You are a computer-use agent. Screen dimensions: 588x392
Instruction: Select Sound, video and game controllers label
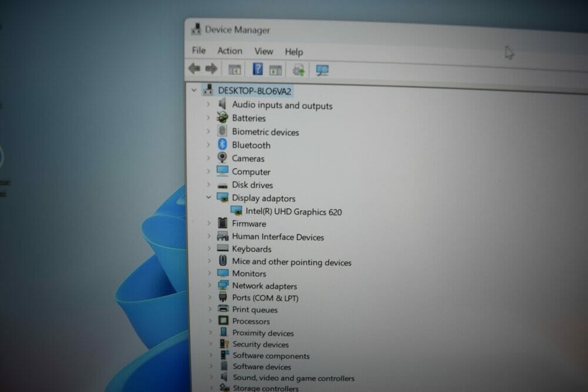[x=293, y=378]
